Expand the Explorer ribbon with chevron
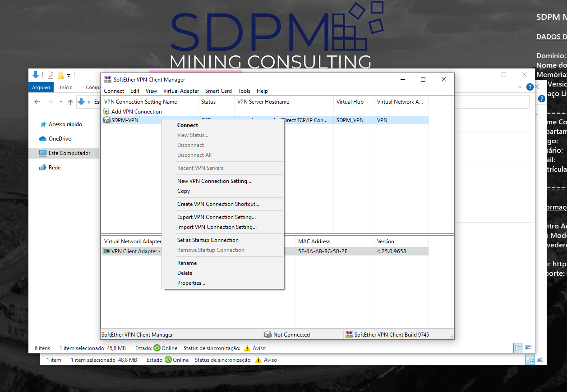The image size is (567, 392). [x=521, y=87]
